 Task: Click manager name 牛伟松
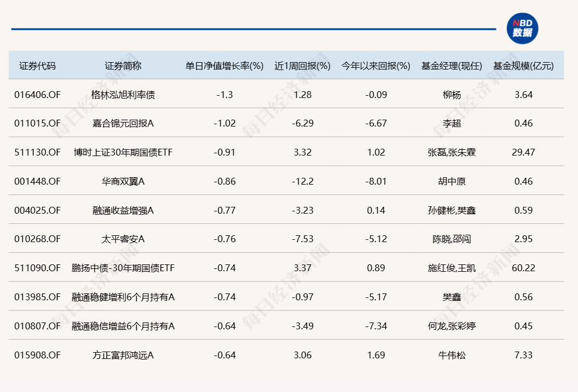click(451, 355)
